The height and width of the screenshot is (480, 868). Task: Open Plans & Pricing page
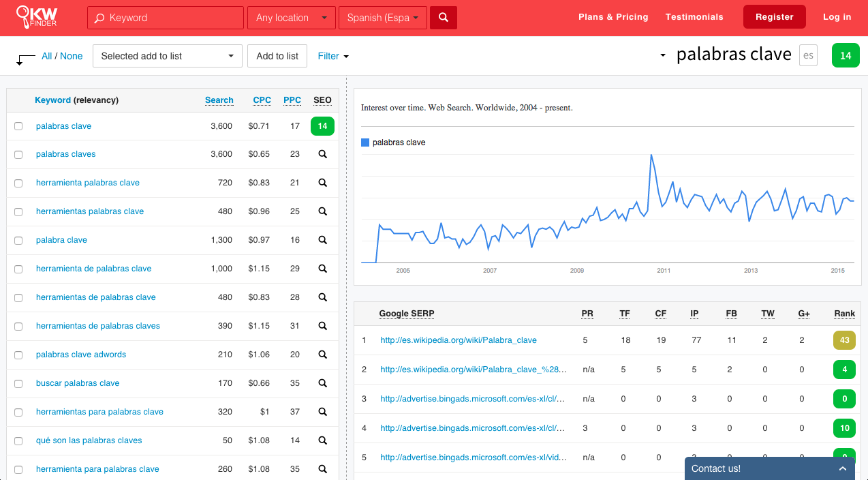coord(613,17)
